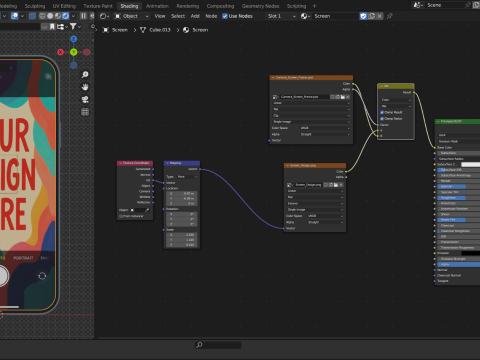Open the node editor Add menu
The height and width of the screenshot is (360, 480).
195,16
